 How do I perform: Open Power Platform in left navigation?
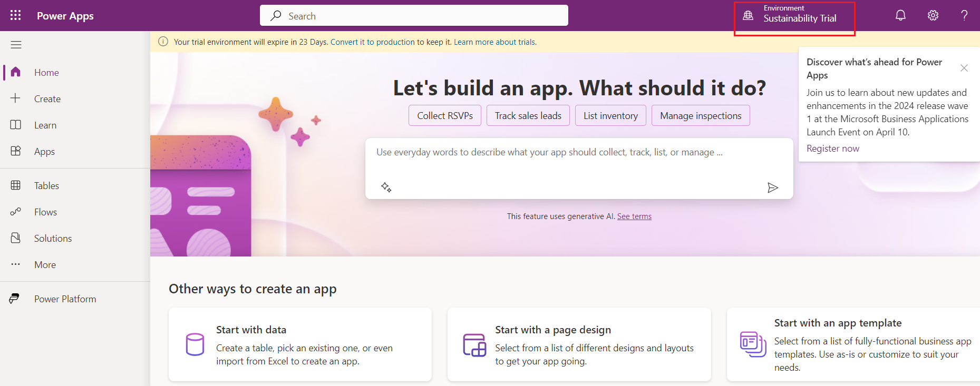[65, 299]
